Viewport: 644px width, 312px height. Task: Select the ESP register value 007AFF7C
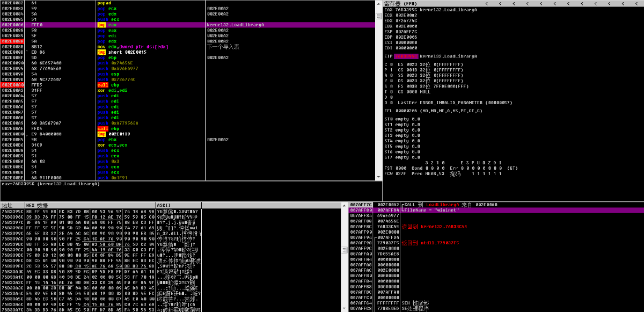tap(406, 31)
